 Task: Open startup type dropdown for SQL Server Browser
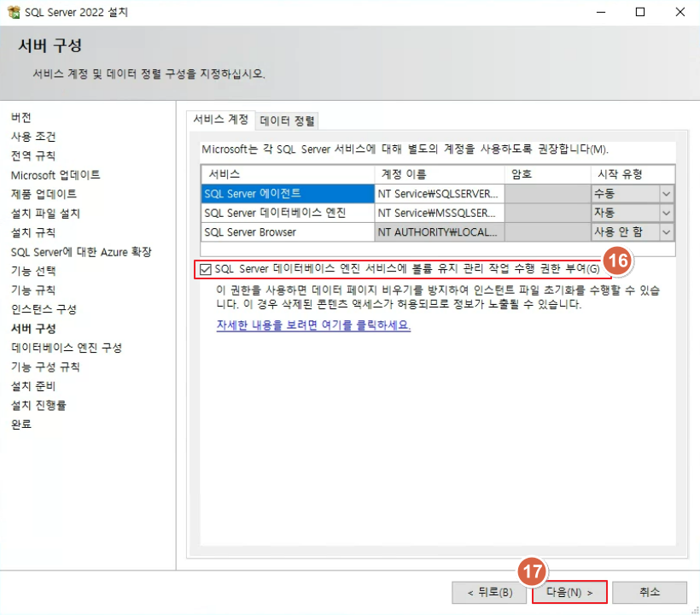coord(666,232)
